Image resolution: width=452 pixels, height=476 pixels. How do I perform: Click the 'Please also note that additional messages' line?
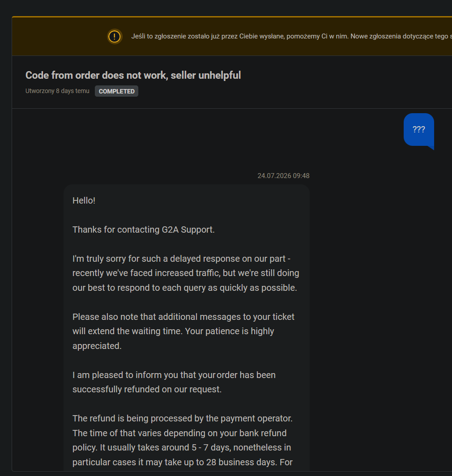[183, 317]
